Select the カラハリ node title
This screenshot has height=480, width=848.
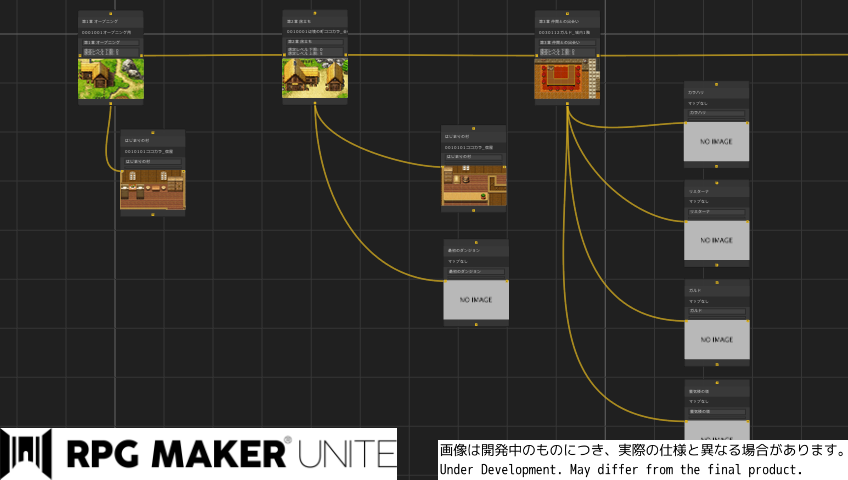pyautogui.click(x=695, y=92)
